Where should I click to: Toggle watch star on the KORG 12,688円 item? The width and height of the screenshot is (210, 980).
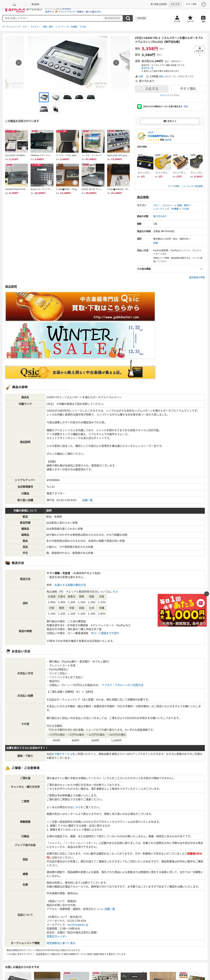75,182
